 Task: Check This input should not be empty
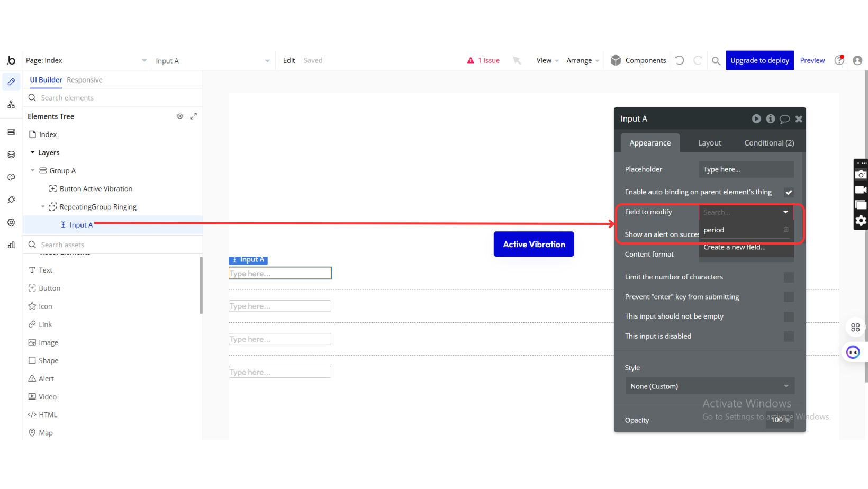coord(789,316)
